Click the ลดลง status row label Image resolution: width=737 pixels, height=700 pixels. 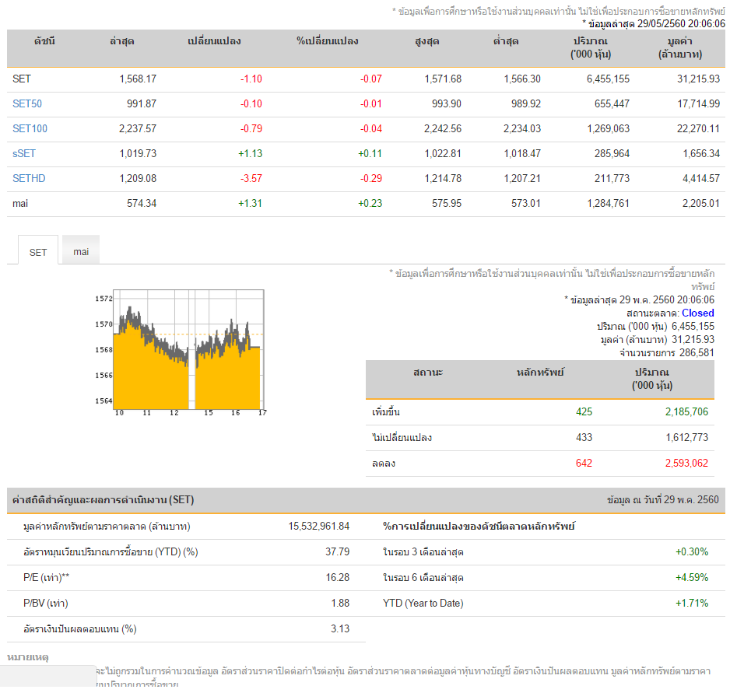(x=384, y=464)
